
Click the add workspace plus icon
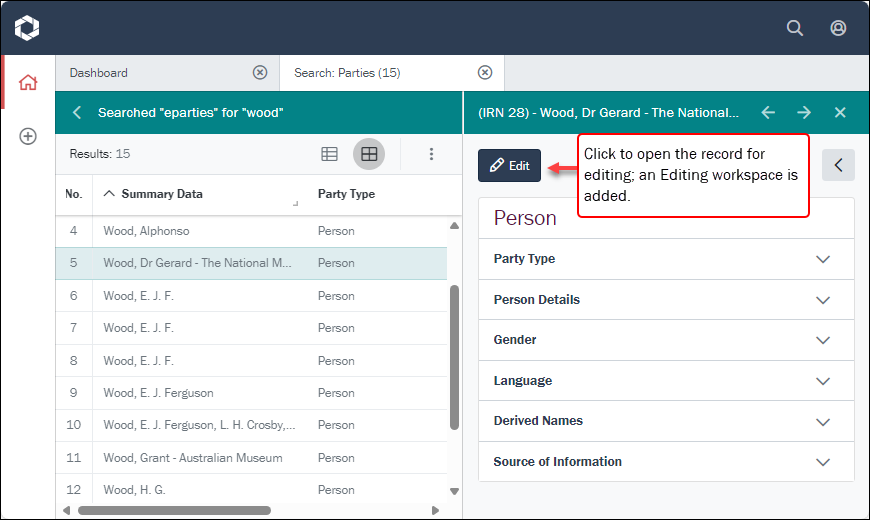tap(28, 136)
